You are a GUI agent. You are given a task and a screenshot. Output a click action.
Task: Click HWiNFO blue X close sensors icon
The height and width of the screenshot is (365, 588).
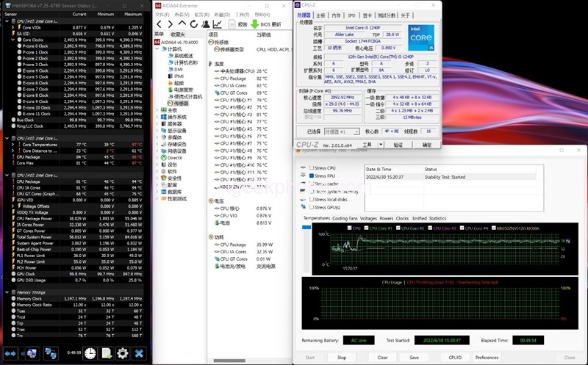(139, 353)
